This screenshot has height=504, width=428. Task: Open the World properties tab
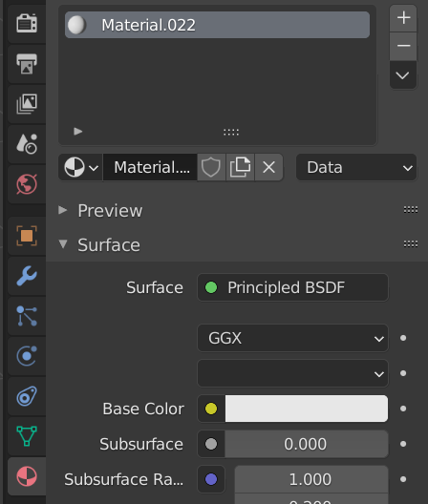pos(27,184)
